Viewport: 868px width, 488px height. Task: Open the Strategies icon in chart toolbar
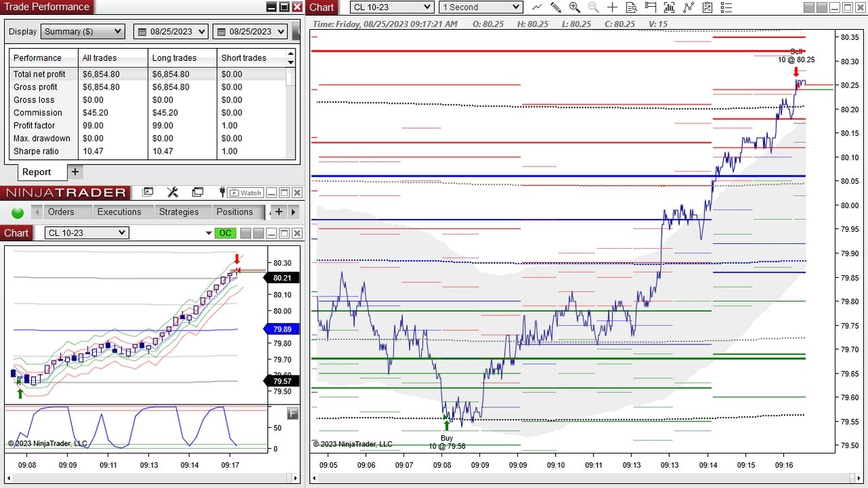707,7
